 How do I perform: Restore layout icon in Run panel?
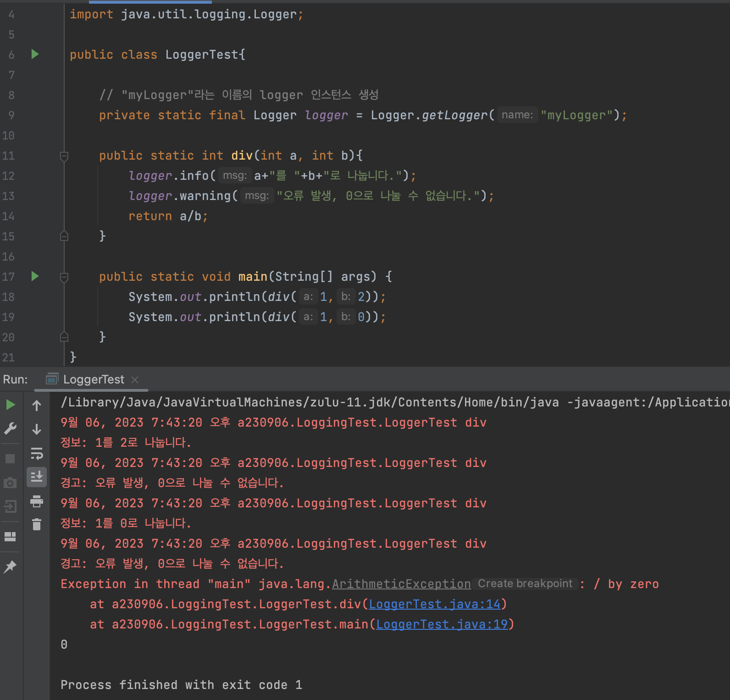pos(10,536)
